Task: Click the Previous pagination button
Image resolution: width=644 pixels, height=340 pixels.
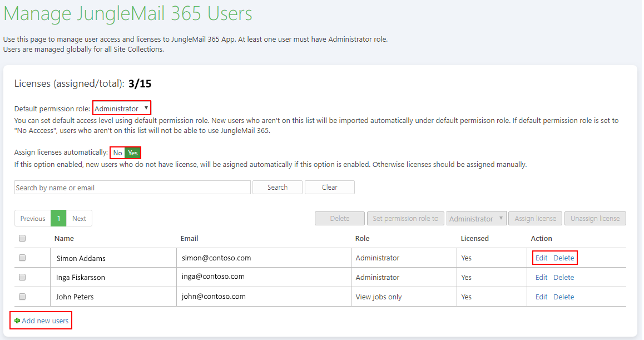Action: coord(32,218)
